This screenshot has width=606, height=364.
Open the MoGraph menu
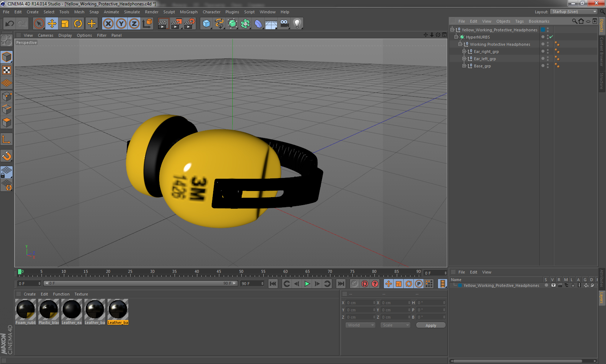(189, 12)
